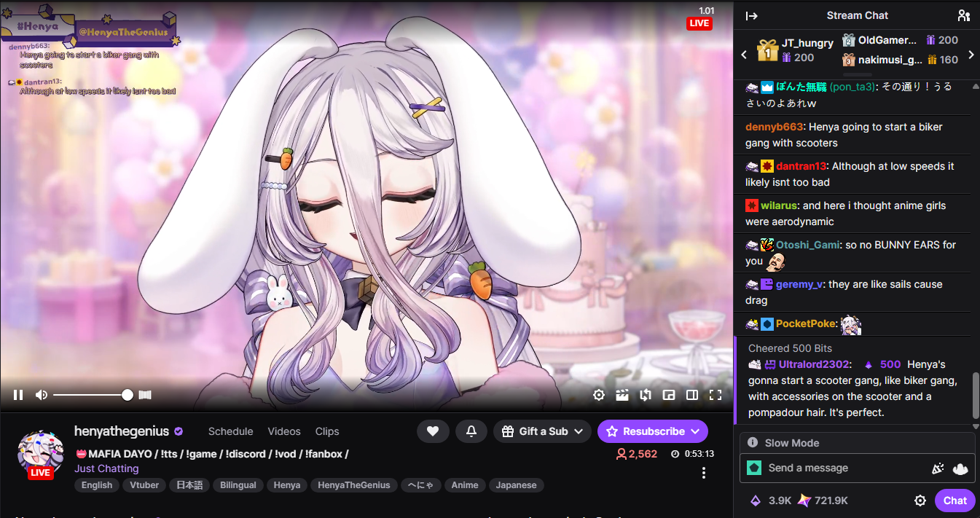Open the more options three-dot menu
This screenshot has height=518, width=980.
[704, 473]
